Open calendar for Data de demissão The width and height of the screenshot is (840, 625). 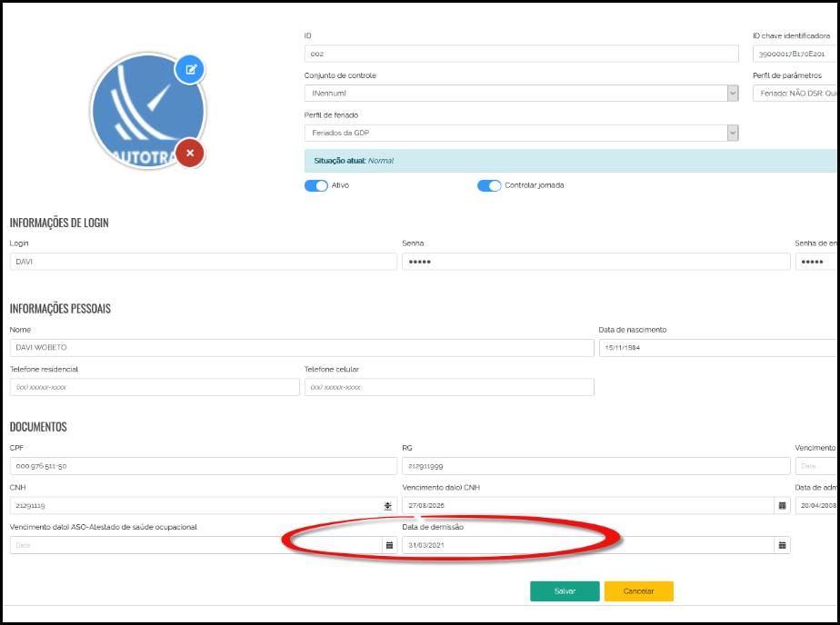[781, 545]
